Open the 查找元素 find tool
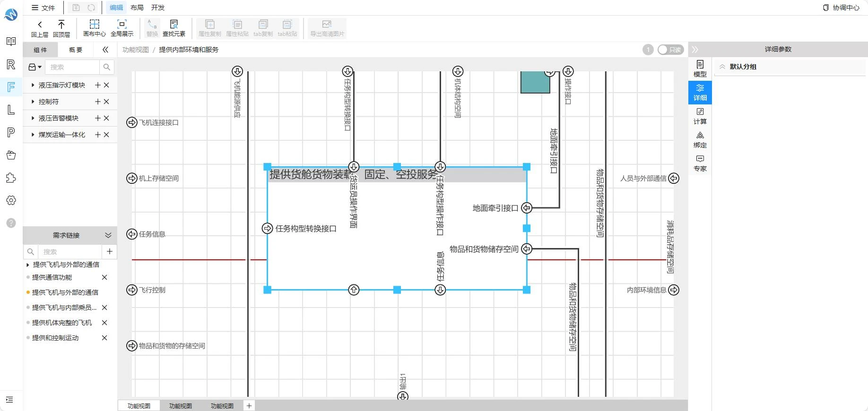The height and width of the screenshot is (411, 868). click(174, 28)
